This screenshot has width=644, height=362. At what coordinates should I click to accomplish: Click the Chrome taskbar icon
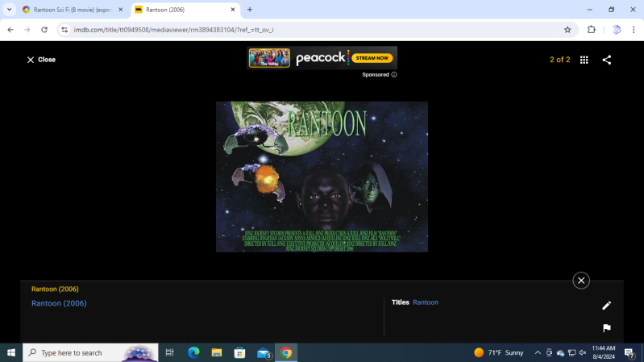pos(286,352)
